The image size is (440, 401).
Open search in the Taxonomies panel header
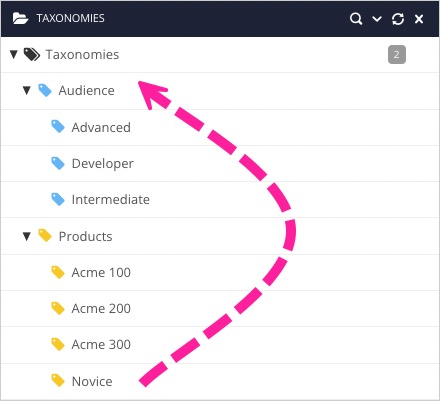pos(356,19)
